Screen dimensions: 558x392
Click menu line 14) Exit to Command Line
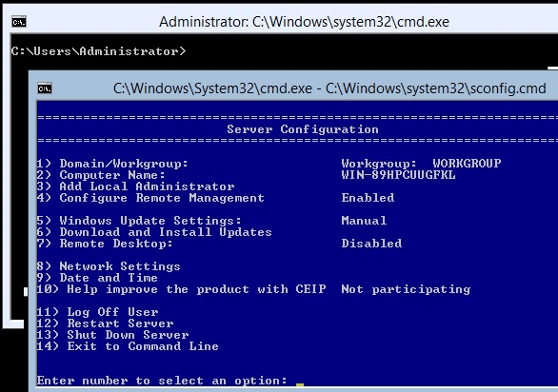click(x=128, y=346)
